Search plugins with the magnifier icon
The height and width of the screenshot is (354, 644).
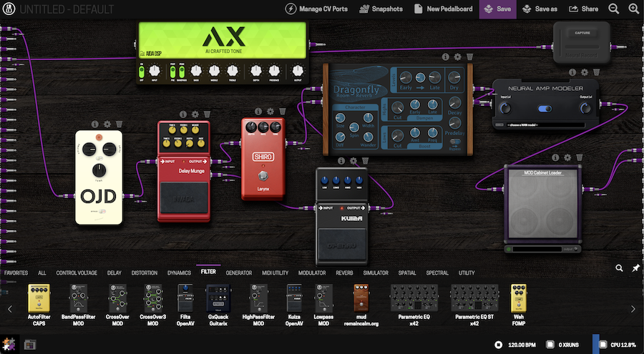[x=619, y=268]
